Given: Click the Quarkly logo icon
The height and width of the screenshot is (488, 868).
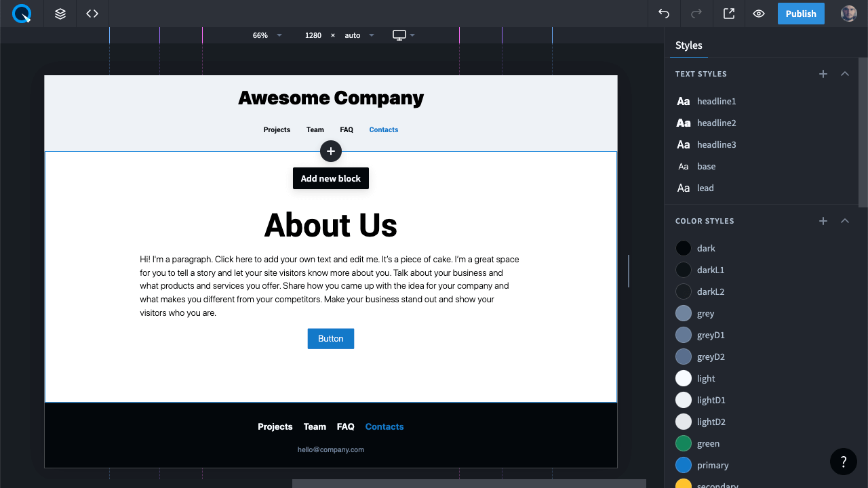Looking at the screenshot, I should 22,14.
